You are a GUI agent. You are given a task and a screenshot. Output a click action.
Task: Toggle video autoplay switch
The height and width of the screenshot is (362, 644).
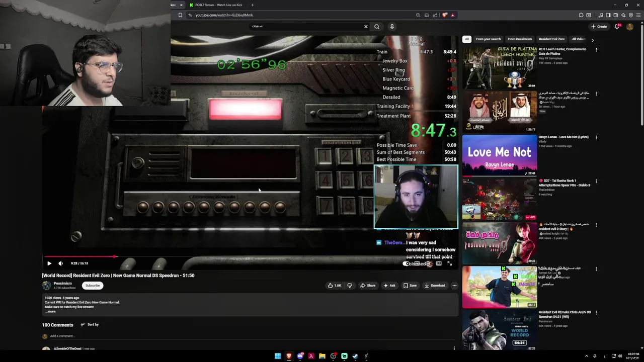click(x=407, y=263)
